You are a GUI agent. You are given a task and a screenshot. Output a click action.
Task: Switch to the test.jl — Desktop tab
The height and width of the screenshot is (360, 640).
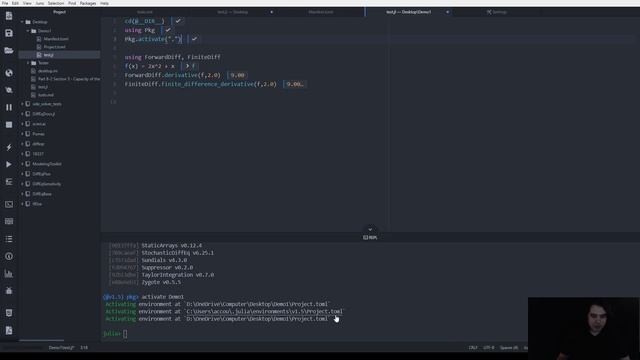(x=233, y=12)
